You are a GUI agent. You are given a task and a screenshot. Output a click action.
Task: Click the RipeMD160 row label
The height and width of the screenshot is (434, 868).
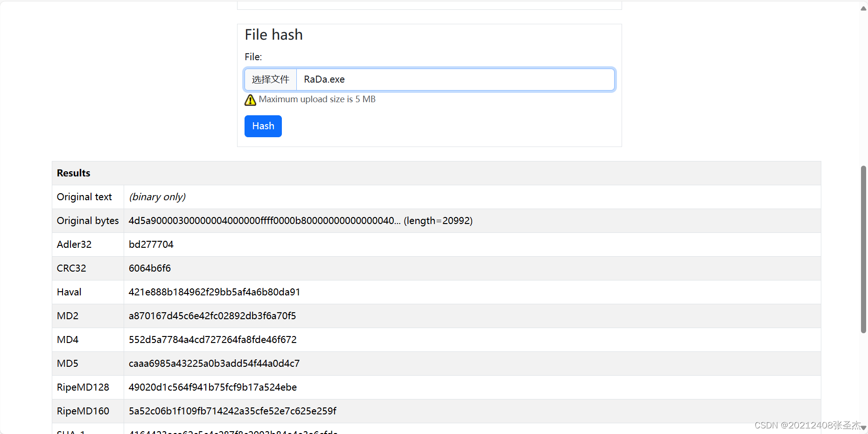pos(83,411)
